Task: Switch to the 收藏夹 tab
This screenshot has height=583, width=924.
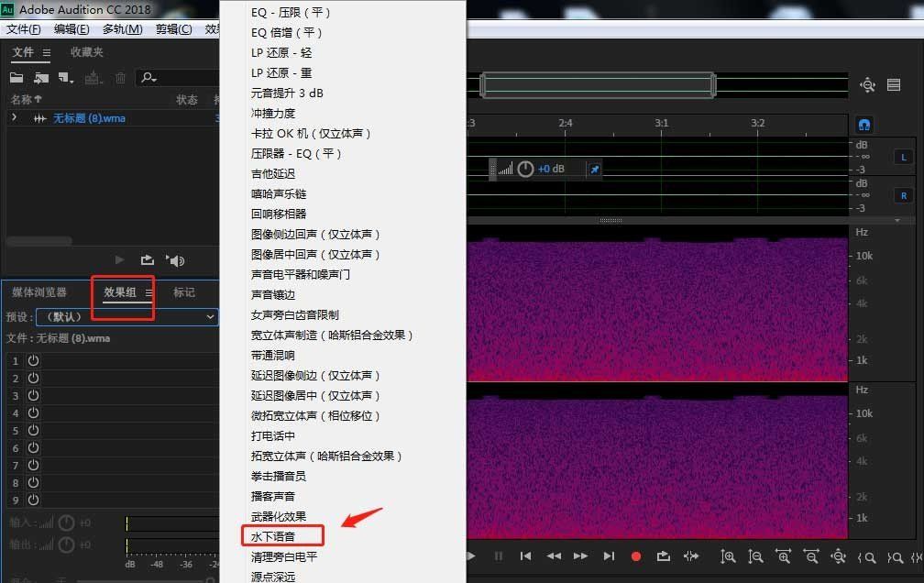Action: point(86,52)
